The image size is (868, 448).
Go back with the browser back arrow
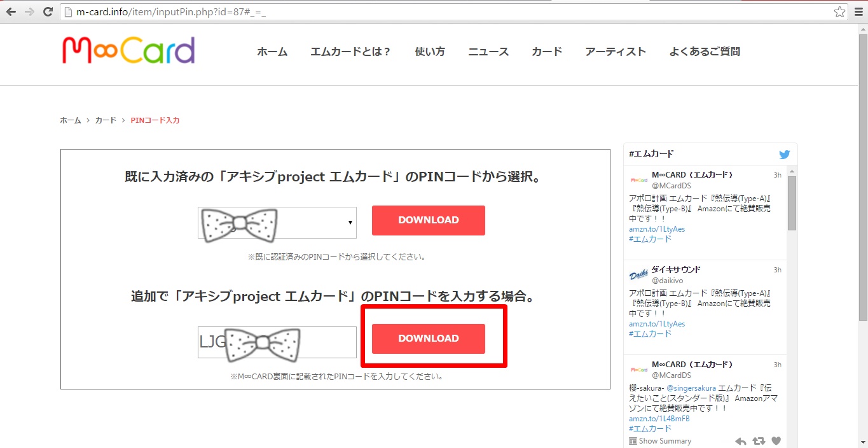coord(11,11)
